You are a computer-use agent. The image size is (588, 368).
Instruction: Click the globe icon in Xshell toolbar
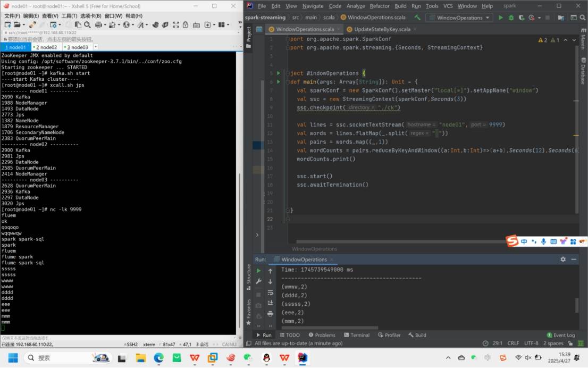127,25
